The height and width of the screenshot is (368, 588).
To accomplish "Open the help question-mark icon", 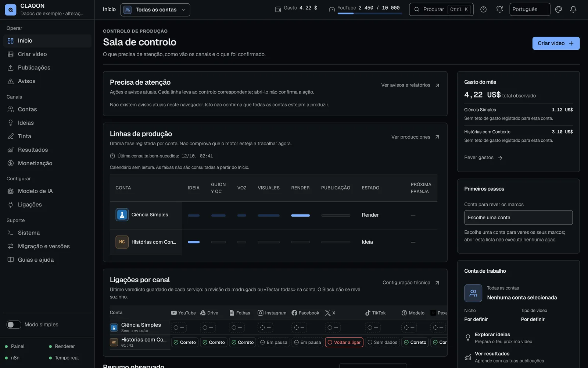I will [483, 10].
